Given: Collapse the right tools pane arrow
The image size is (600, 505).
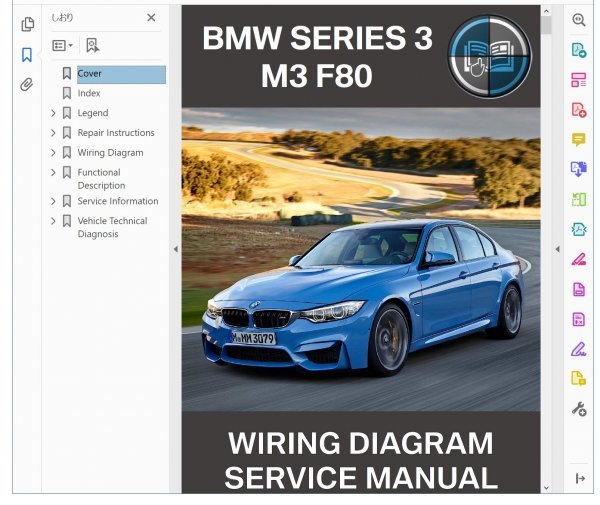Looking at the screenshot, I should coord(558,249).
